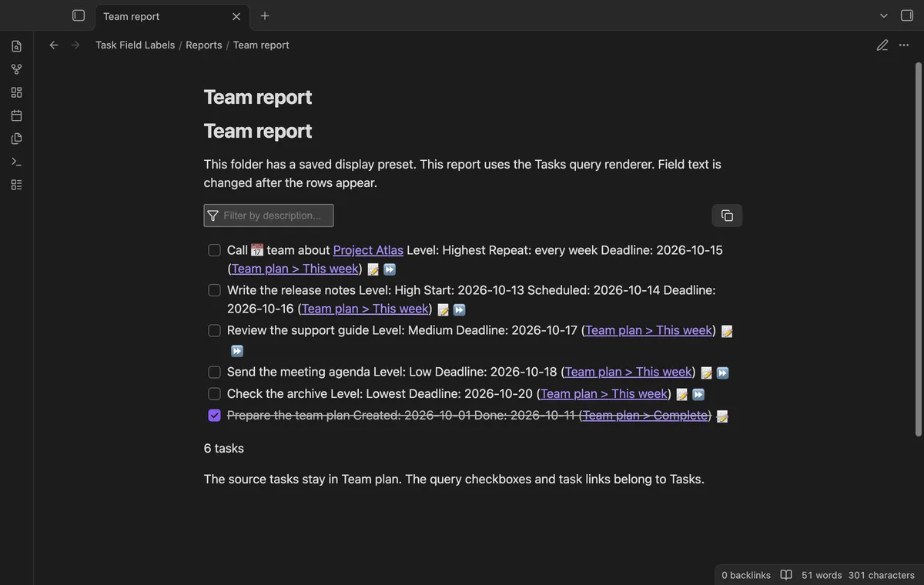Click Task Field Labels in the breadcrumb
Viewport: 924px width, 585px height.
[x=136, y=45]
